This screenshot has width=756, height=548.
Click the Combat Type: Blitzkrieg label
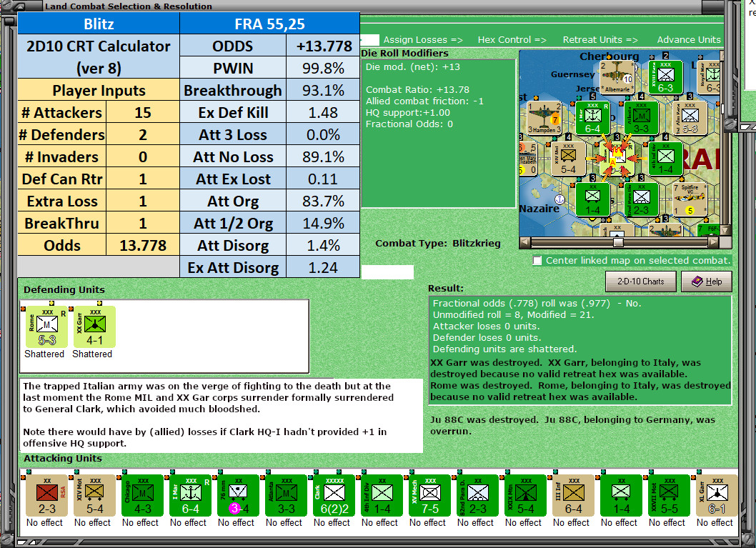[x=438, y=244]
